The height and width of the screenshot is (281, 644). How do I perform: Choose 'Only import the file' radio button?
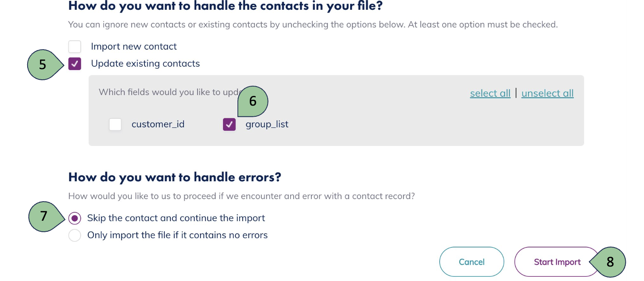click(75, 235)
